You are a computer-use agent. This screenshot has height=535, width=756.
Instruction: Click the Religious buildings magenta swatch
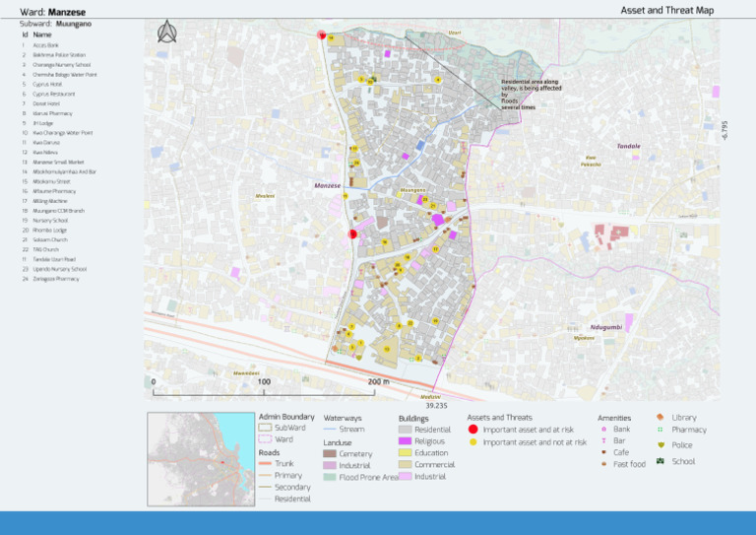coord(405,441)
